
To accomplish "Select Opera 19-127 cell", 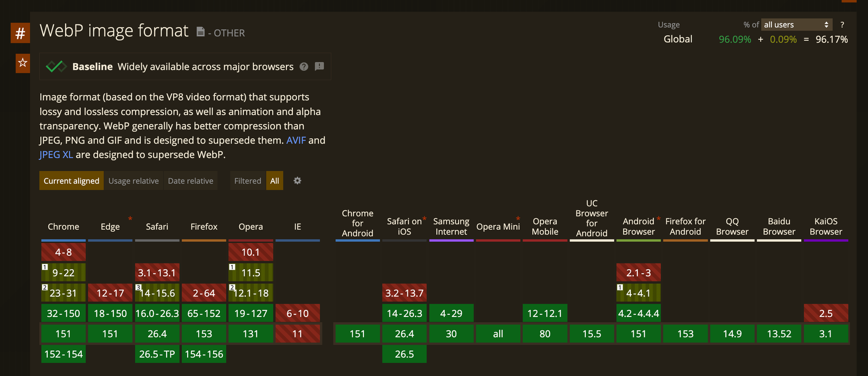I will [251, 313].
